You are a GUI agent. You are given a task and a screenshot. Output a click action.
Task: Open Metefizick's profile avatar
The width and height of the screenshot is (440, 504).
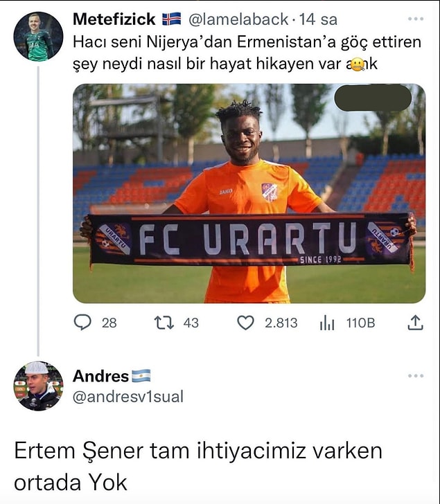click(x=38, y=36)
